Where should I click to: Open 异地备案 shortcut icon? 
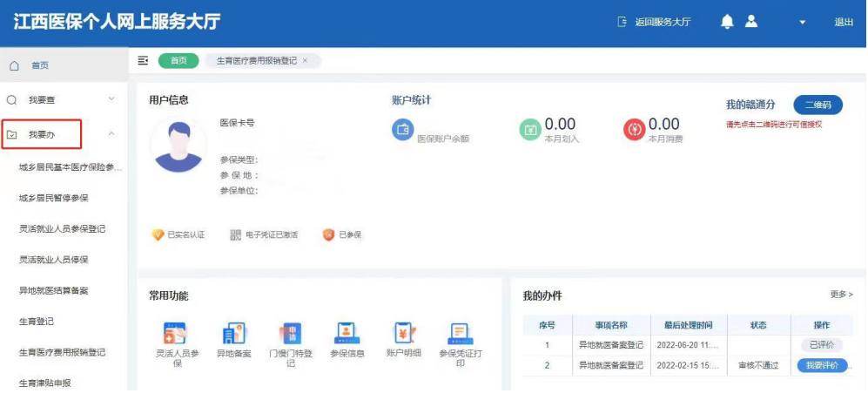tap(233, 333)
